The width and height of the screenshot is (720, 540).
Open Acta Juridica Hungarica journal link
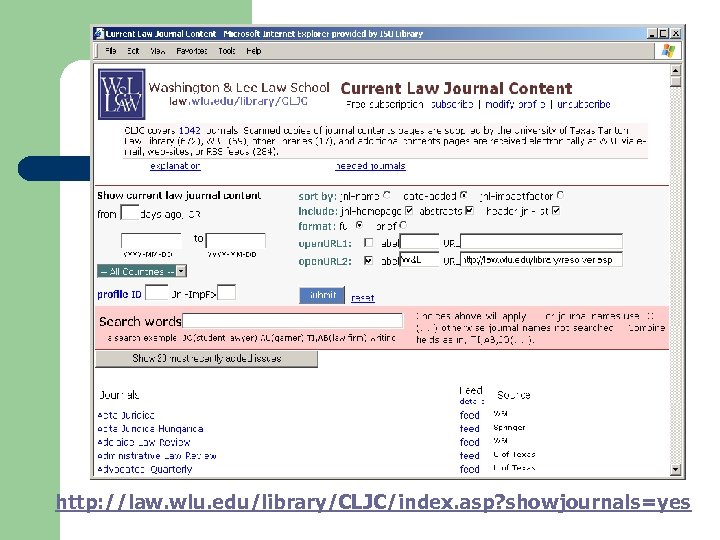(150, 428)
